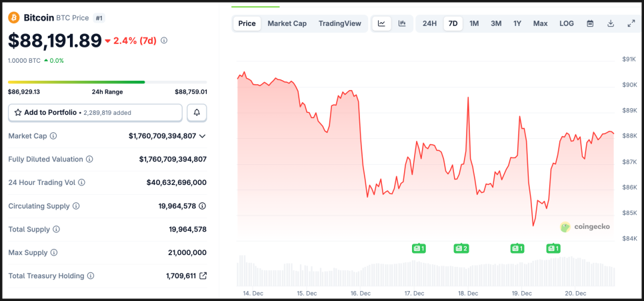The height and width of the screenshot is (301, 644).
Task: Add Bitcoin to Portfolio
Action: pos(95,113)
